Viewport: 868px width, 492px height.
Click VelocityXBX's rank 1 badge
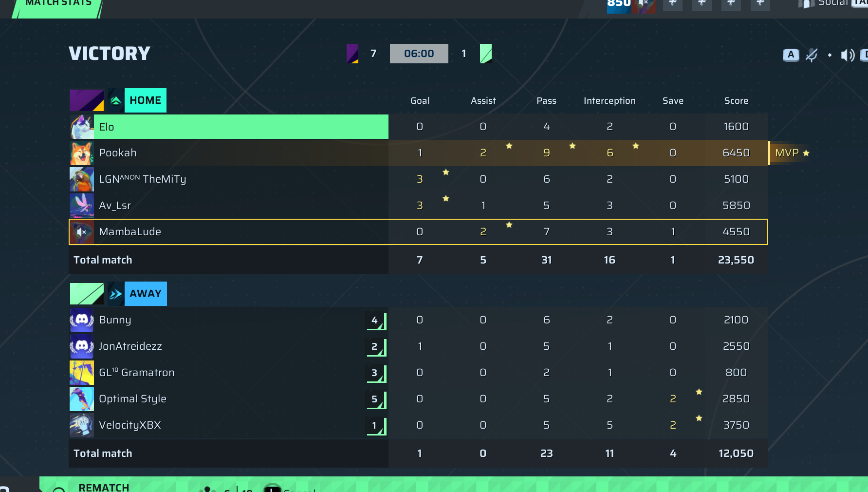[376, 426]
